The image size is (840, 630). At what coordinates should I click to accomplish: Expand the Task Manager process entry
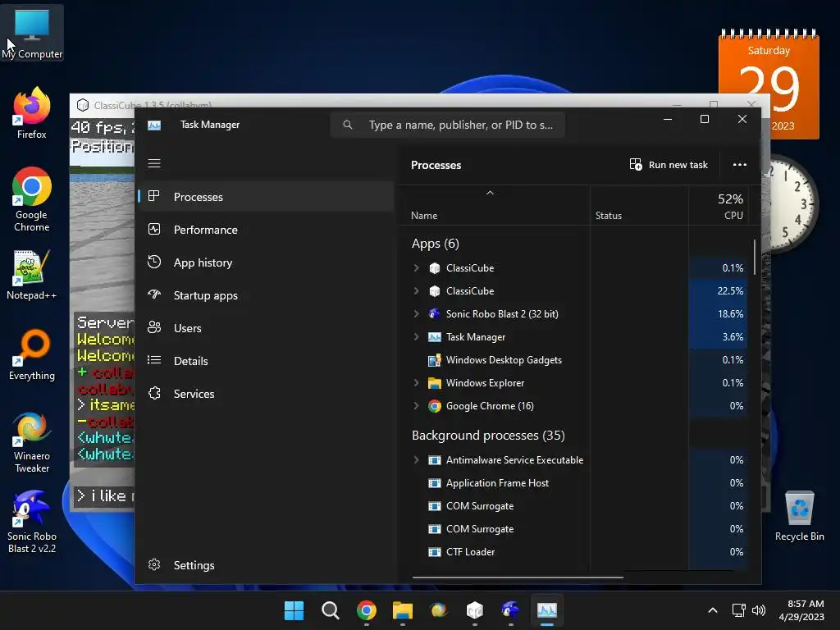416,337
